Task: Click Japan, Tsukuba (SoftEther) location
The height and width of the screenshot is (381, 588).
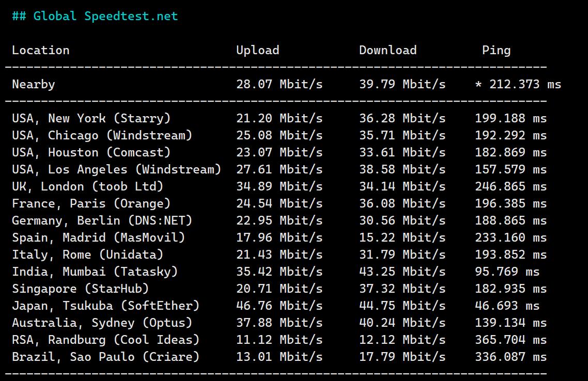Action: tap(105, 306)
